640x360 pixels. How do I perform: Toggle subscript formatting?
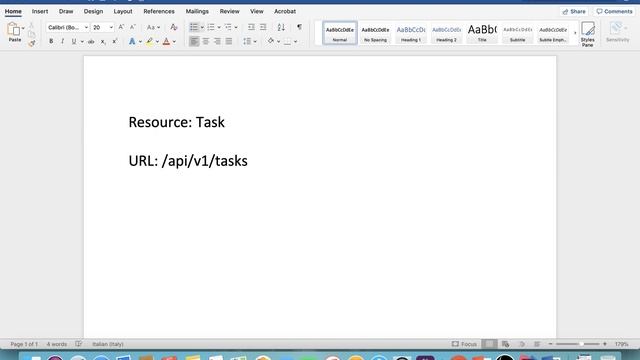(x=103, y=42)
